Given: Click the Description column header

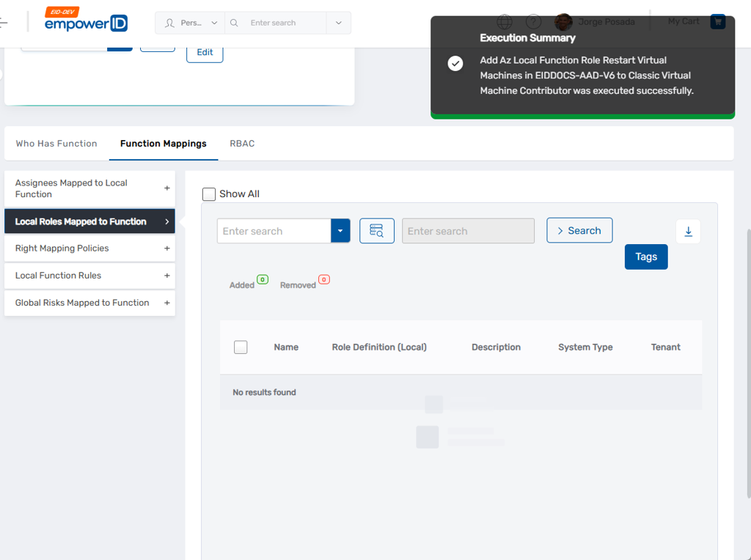Looking at the screenshot, I should pos(497,347).
